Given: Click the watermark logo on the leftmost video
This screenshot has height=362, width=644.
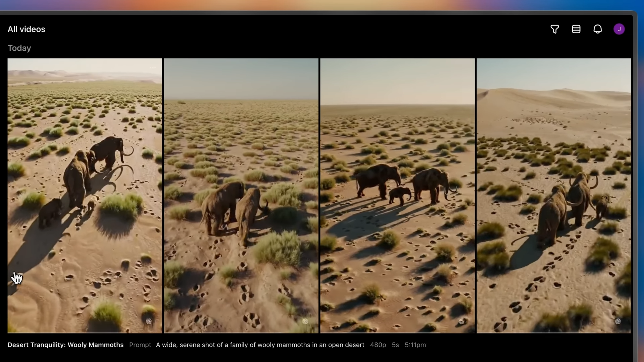Looking at the screenshot, I should click(x=149, y=321).
